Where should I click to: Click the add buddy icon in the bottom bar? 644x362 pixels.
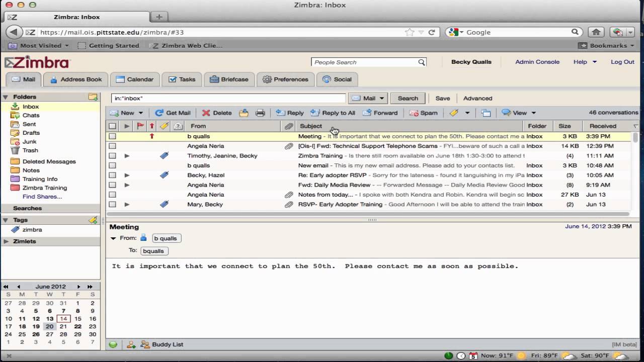[x=131, y=344]
